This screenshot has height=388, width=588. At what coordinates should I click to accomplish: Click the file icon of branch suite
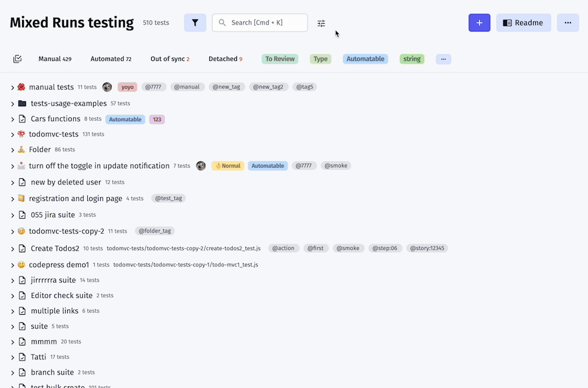click(x=22, y=372)
